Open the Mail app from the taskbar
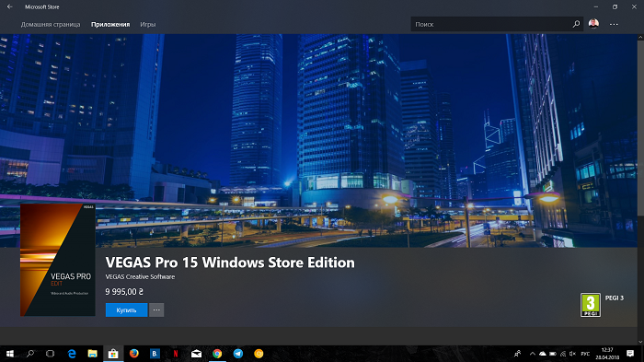644x362 pixels. [196, 354]
